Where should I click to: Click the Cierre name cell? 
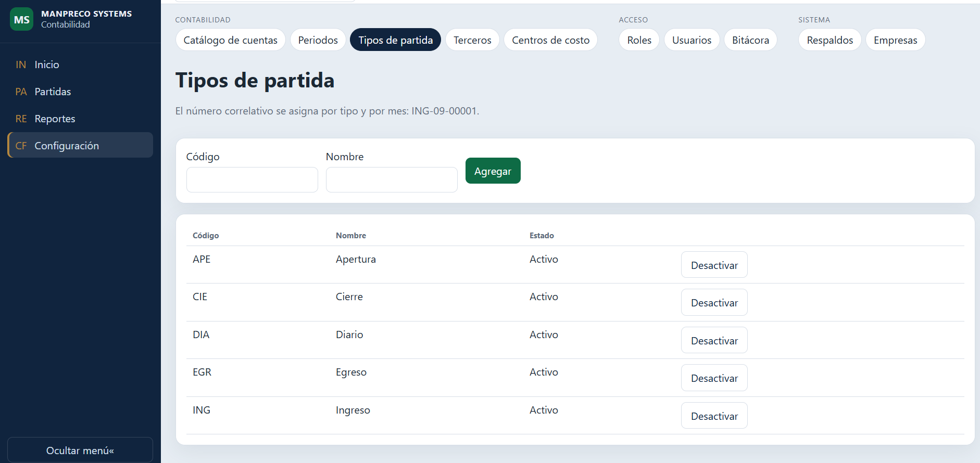(349, 297)
